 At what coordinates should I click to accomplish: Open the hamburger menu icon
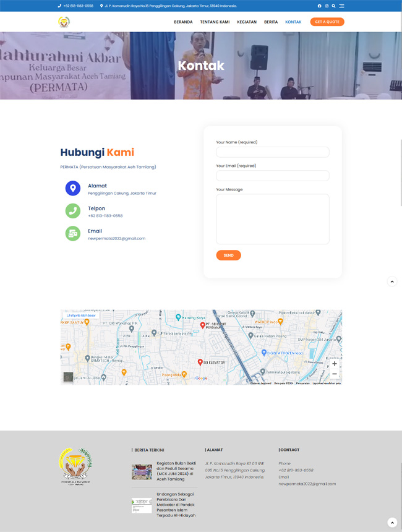(341, 6)
